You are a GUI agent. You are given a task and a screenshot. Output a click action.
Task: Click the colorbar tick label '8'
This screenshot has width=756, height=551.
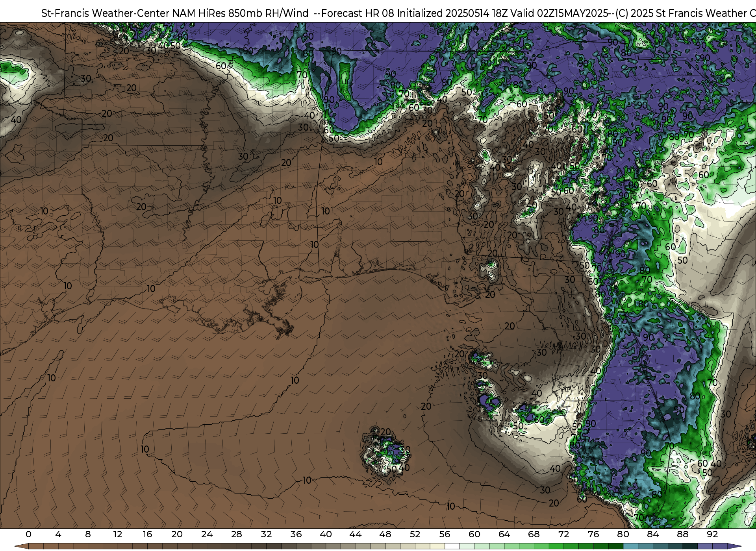pyautogui.click(x=88, y=534)
